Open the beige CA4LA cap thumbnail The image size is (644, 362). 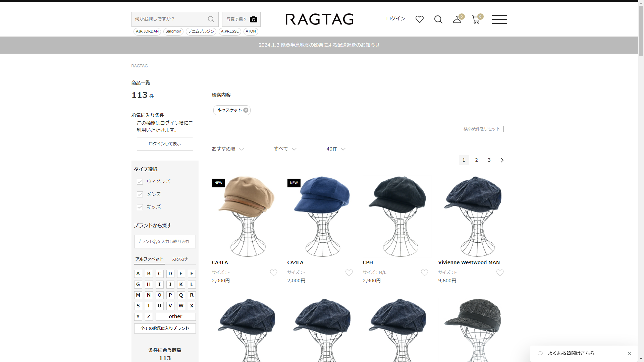click(x=246, y=216)
